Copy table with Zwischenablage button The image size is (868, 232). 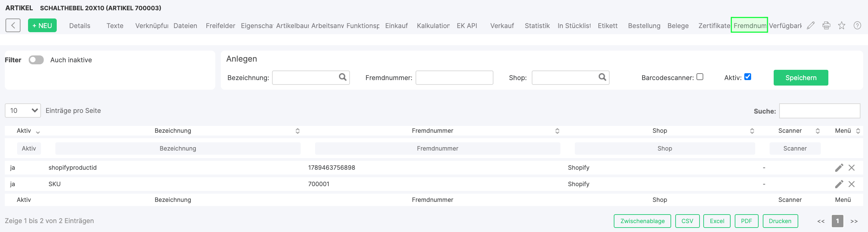tap(642, 221)
